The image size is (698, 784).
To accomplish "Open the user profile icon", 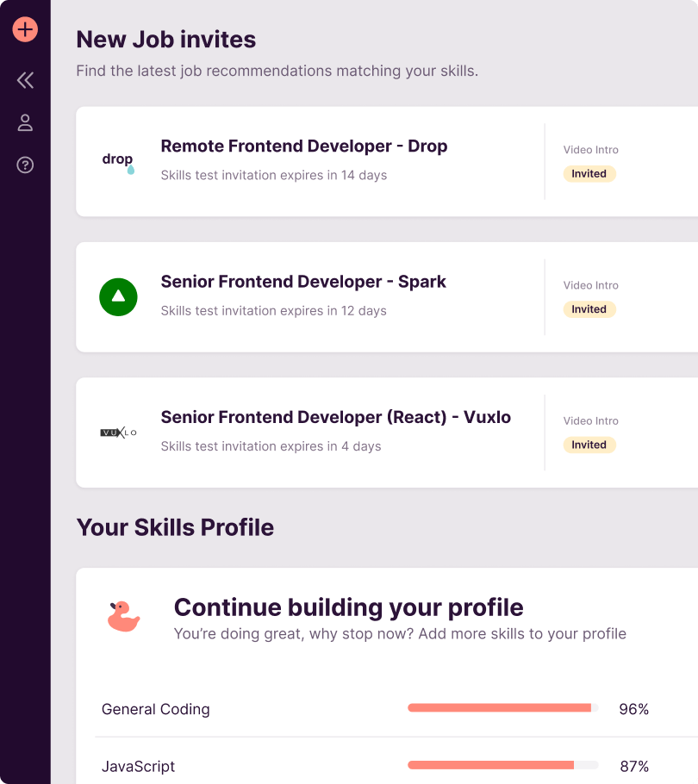I will point(25,123).
